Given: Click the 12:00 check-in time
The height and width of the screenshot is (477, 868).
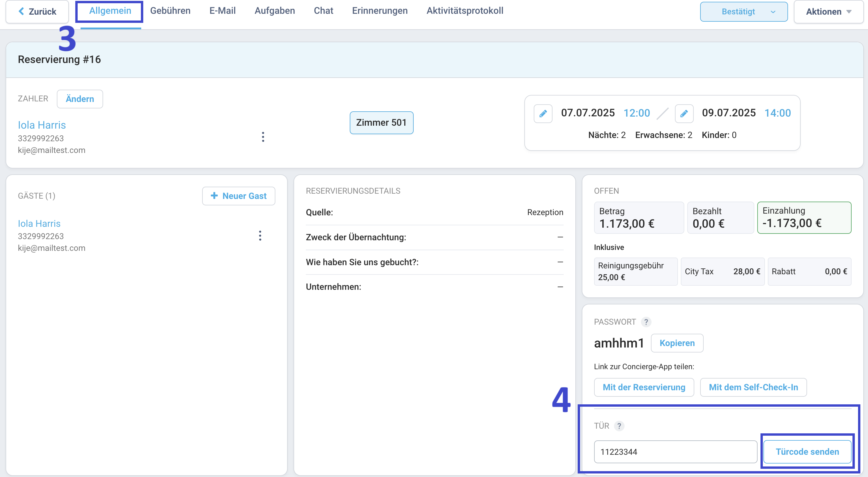Looking at the screenshot, I should (637, 113).
